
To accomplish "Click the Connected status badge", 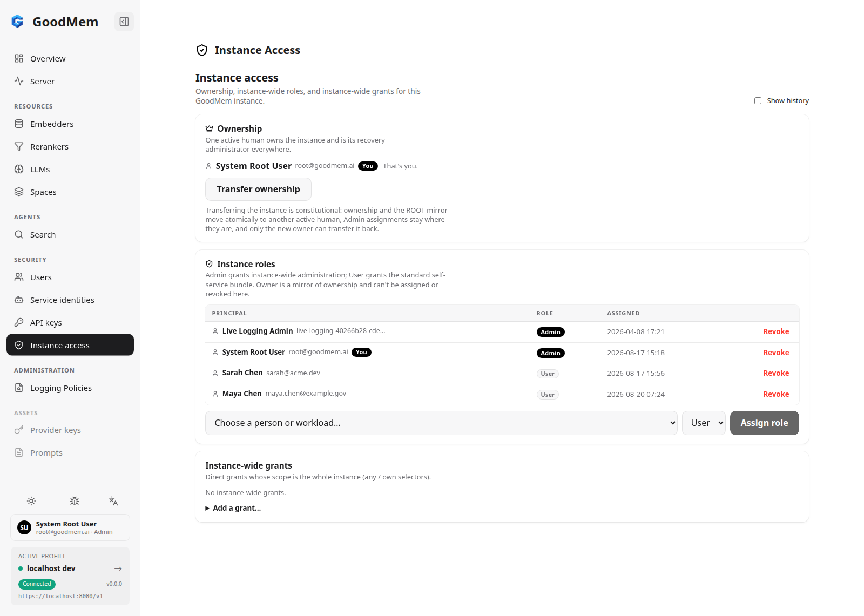I will (37, 584).
